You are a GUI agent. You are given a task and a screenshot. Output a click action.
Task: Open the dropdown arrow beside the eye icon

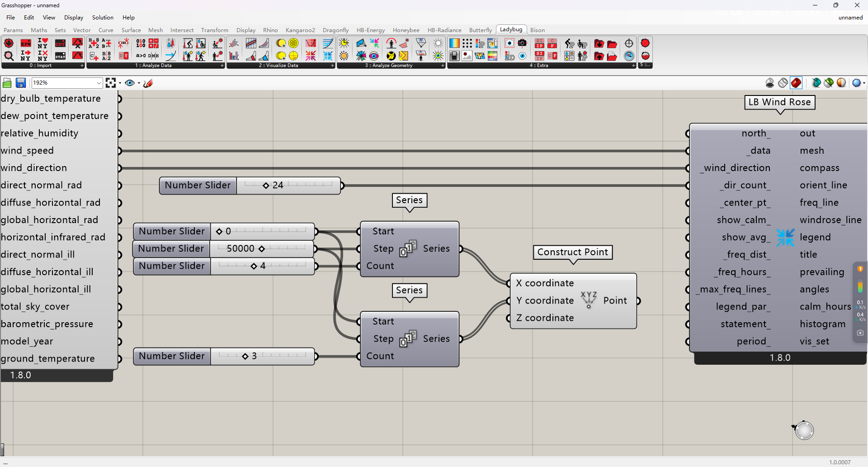pos(139,83)
